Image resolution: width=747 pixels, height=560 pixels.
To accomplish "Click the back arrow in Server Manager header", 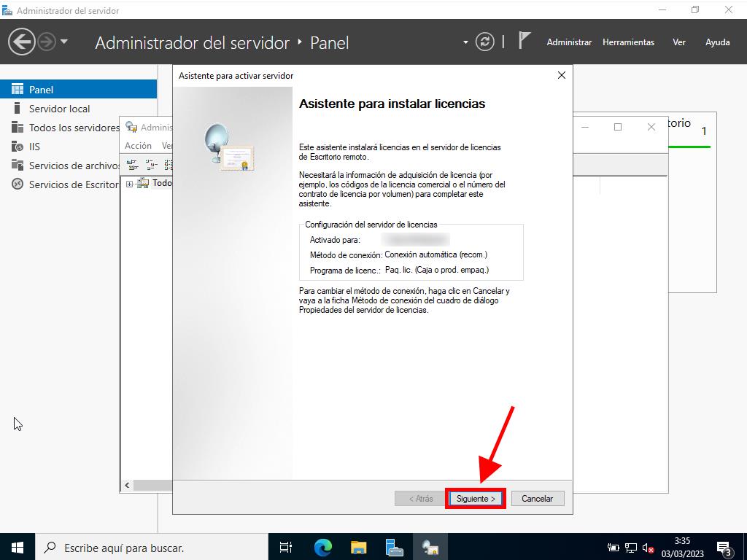I will (22, 42).
